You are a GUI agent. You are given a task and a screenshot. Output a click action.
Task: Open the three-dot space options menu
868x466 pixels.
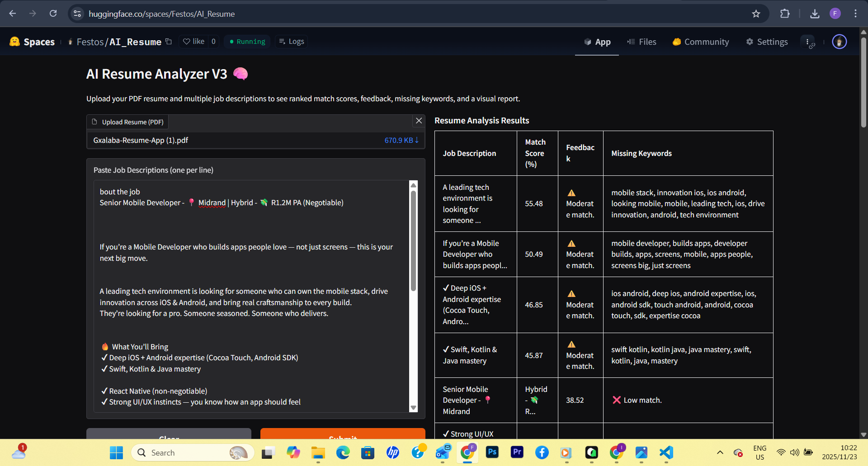807,42
